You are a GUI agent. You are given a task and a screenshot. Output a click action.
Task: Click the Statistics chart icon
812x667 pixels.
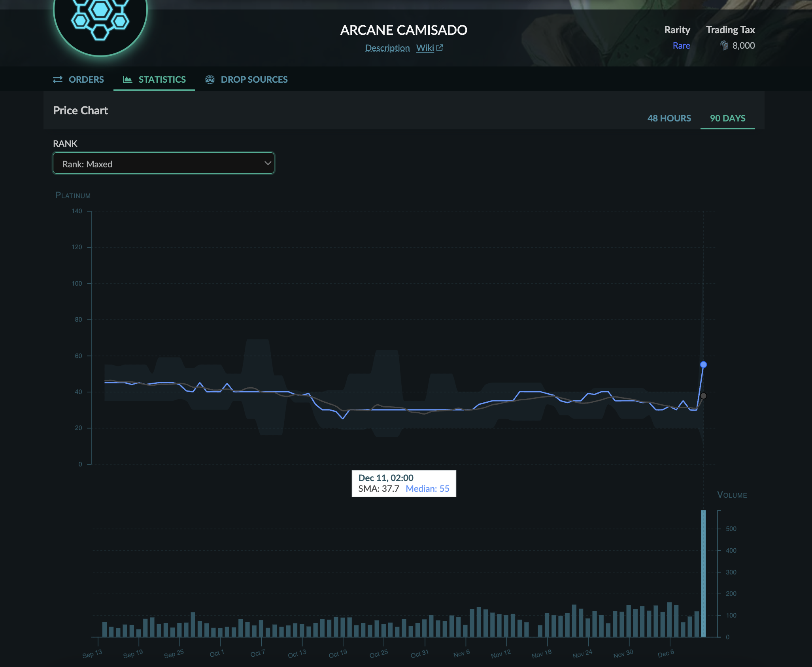point(127,80)
